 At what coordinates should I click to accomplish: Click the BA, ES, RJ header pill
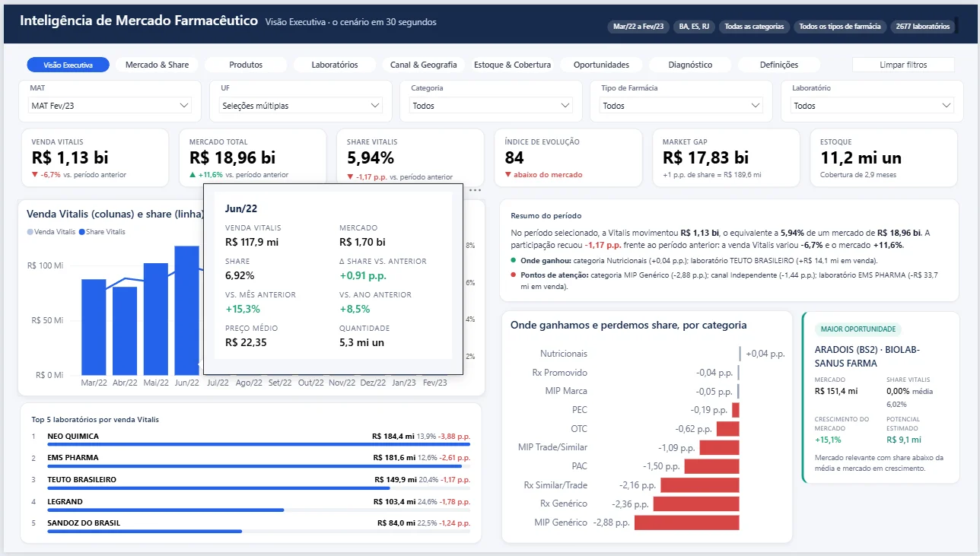pos(695,27)
